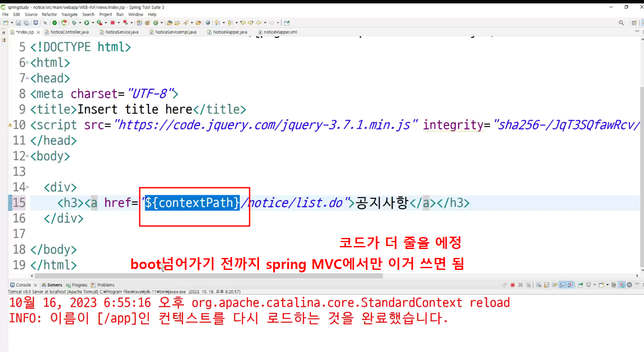Viewport: 644px width, 352px height.
Task: Collapse the <body> tag fold on line 12
Action: 27,157
